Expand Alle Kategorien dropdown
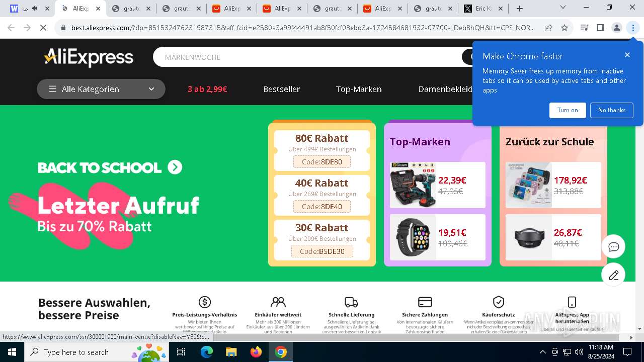 click(x=101, y=89)
